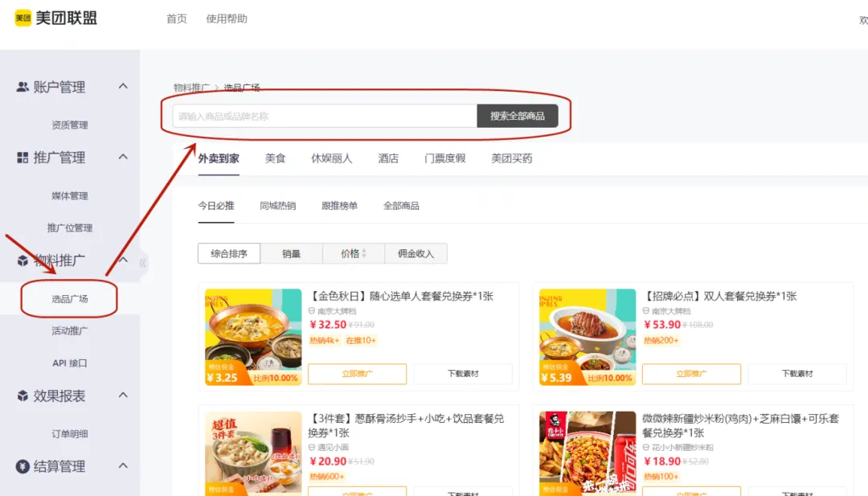Open 新疆炒米粉 product thumbnail
Screen dimensions: 868x496
pos(588,453)
